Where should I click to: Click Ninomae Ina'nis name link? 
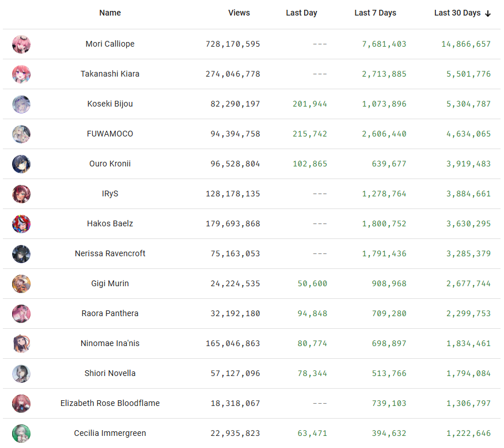coord(110,343)
